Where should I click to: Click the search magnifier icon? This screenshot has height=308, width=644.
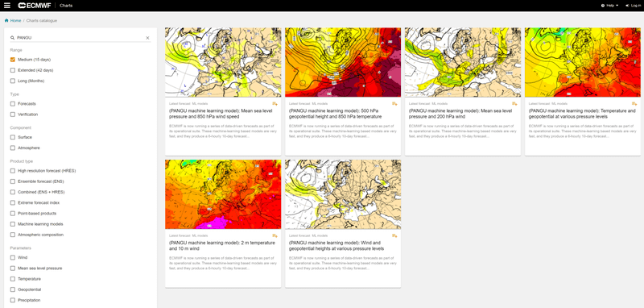click(12, 38)
